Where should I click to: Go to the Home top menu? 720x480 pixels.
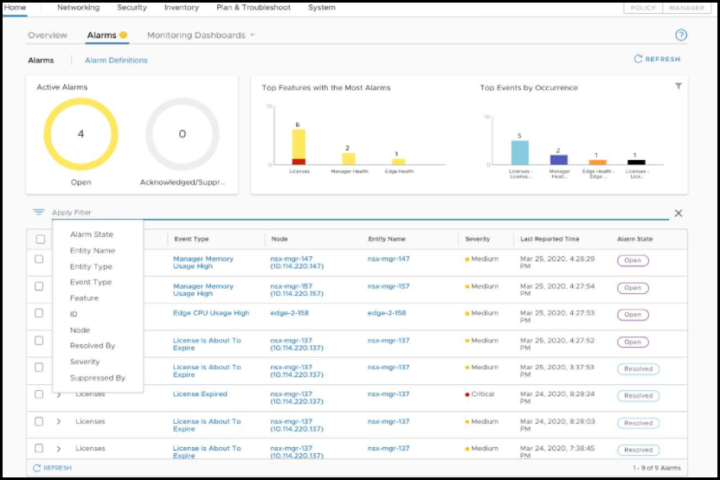tap(15, 8)
